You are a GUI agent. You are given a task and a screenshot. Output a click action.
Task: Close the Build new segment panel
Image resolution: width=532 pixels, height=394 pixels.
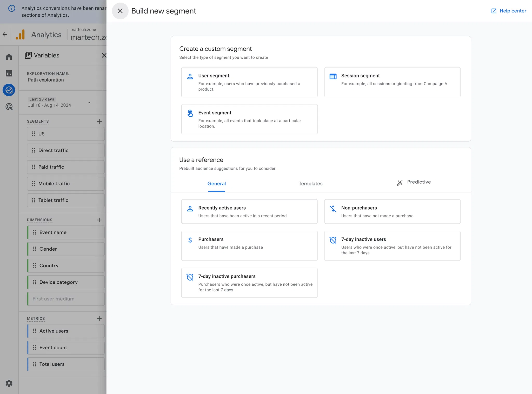point(120,11)
